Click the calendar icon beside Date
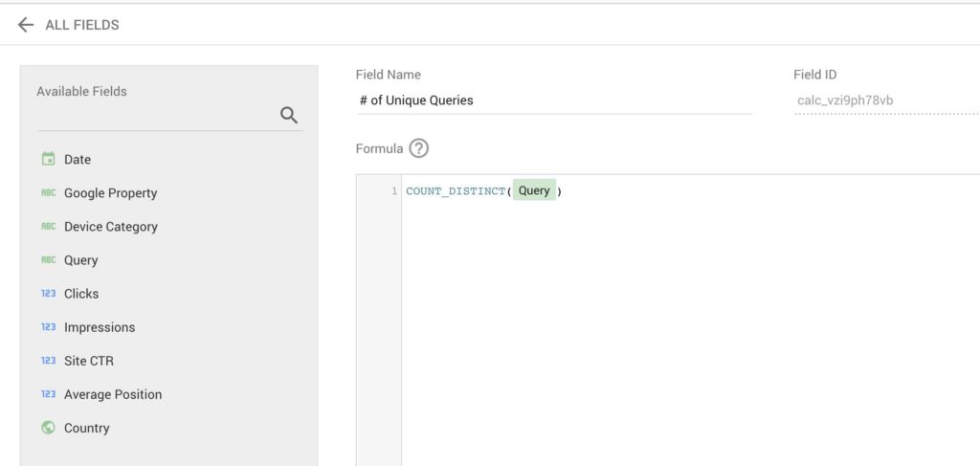The width and height of the screenshot is (980, 466). click(48, 159)
